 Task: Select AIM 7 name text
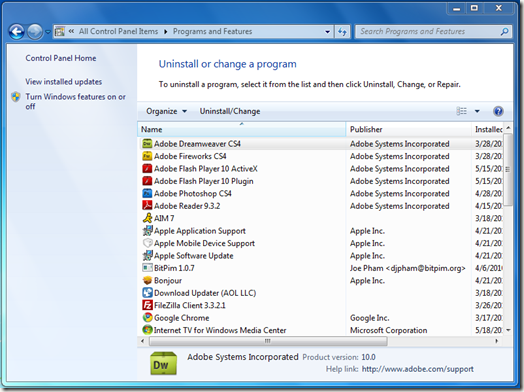164,218
